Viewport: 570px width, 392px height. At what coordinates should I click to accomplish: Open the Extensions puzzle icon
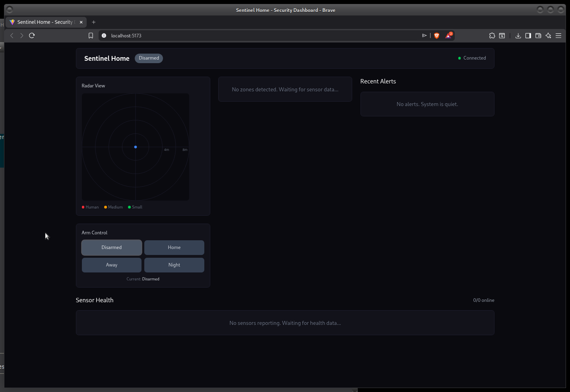[x=492, y=36]
